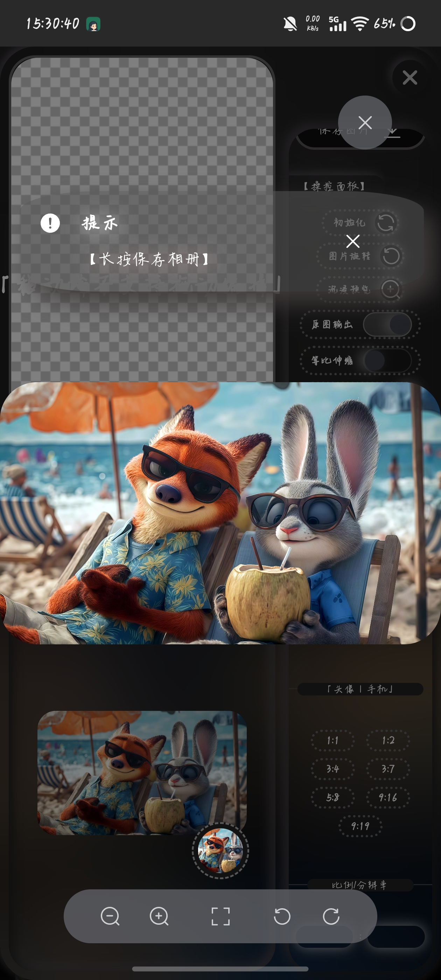Screen dimensions: 441x980
Task: Toggle the 等比伸缩 switch
Action: coord(387,360)
